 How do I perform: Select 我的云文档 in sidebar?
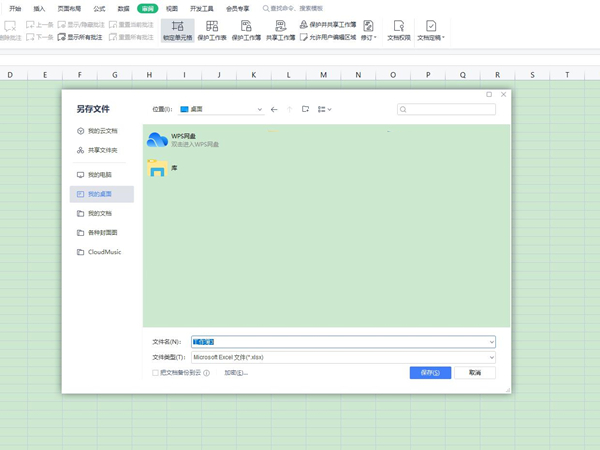(x=102, y=131)
